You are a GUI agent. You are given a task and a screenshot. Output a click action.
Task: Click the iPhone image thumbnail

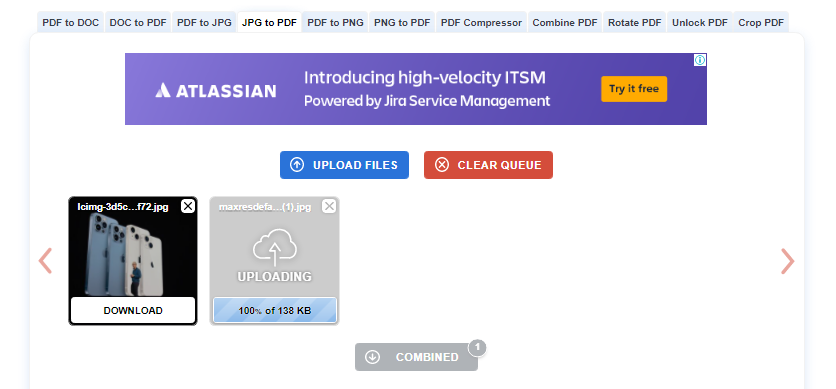pyautogui.click(x=133, y=255)
